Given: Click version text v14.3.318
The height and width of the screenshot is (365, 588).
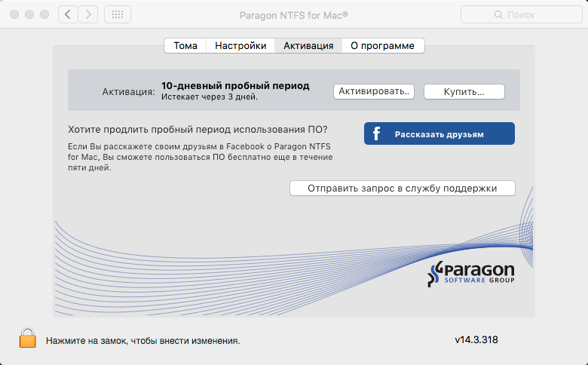Looking at the screenshot, I should (x=476, y=340).
